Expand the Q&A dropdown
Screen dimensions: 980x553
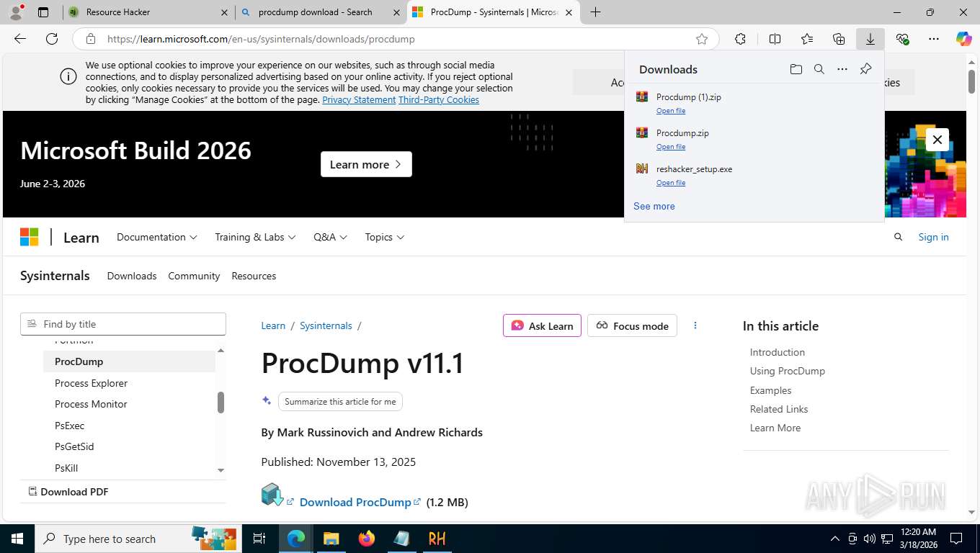[x=330, y=237]
